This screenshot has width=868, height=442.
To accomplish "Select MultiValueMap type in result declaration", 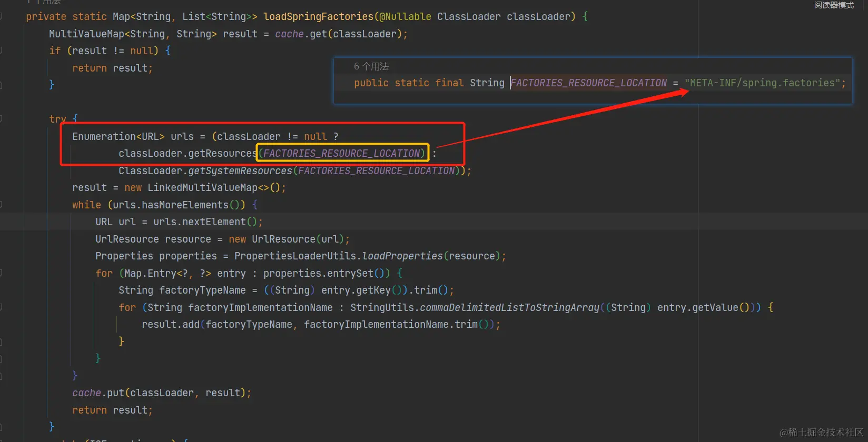I will (87, 34).
